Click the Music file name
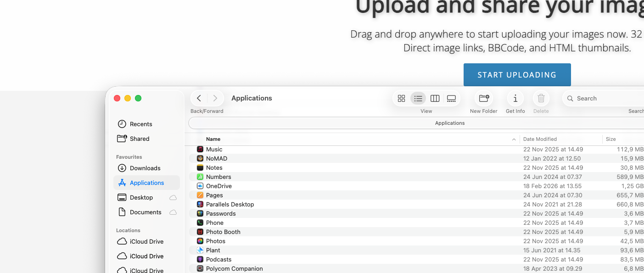The height and width of the screenshot is (273, 644). [x=214, y=149]
